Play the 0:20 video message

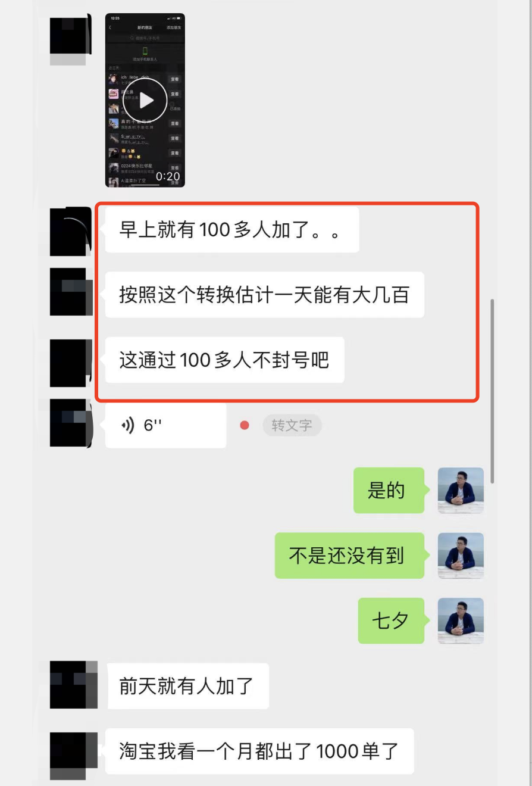click(x=145, y=100)
